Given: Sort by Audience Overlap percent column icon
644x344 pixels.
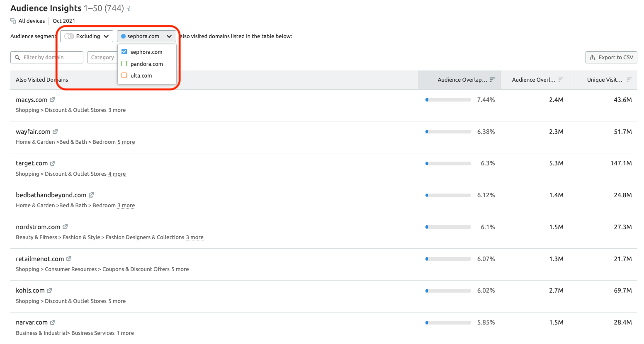Looking at the screenshot, I should [x=492, y=80].
